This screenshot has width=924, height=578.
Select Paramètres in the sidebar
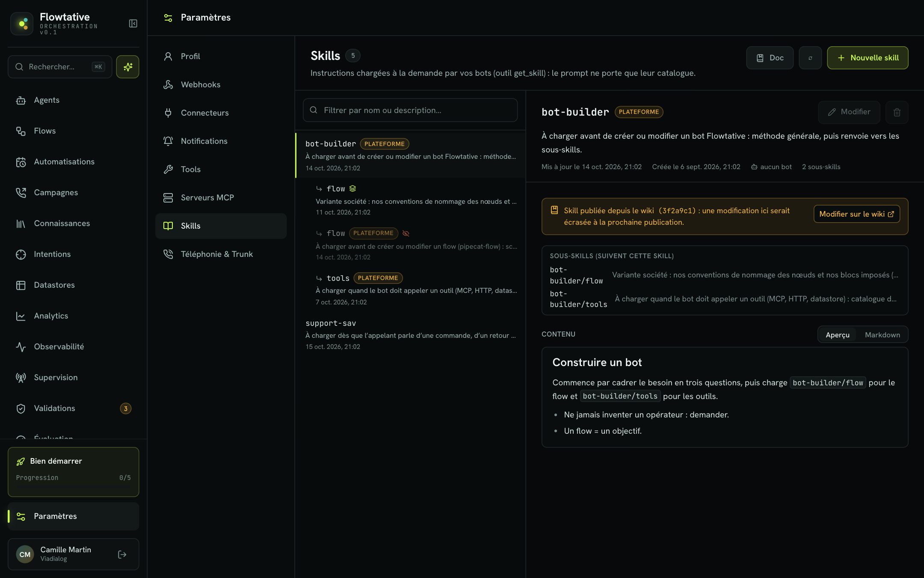[x=74, y=516]
